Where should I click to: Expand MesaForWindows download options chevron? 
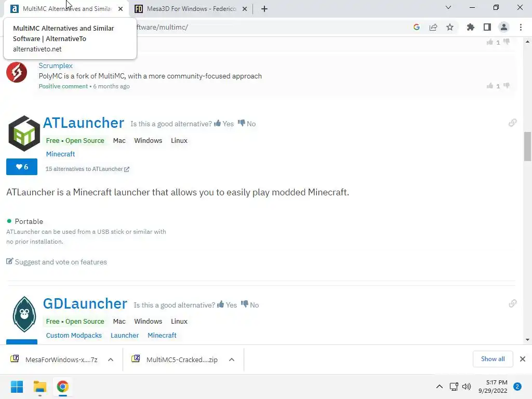(111, 360)
